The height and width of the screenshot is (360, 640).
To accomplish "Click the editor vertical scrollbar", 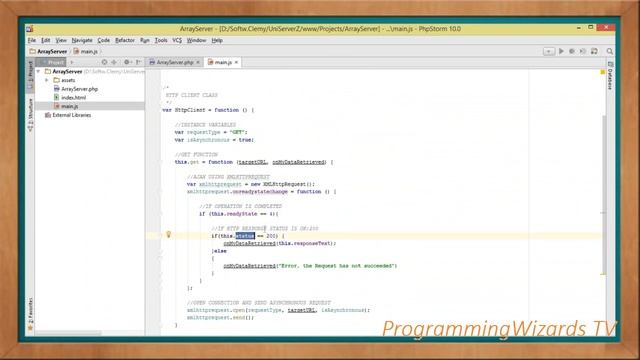I will [603, 195].
